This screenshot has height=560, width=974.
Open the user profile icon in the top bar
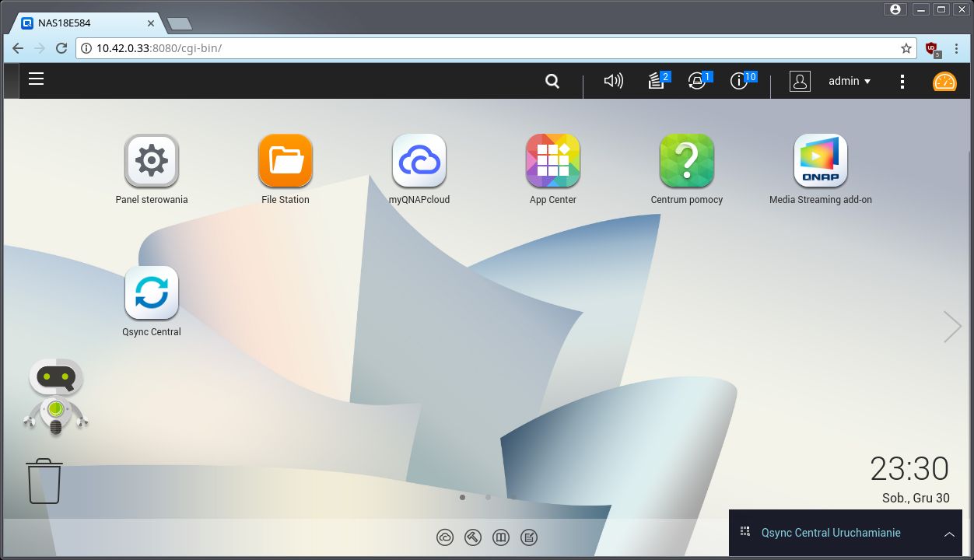[x=800, y=81]
